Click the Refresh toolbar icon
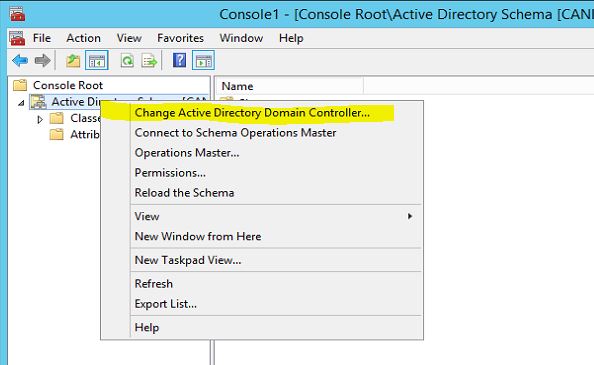Viewport: 594px width, 365px height. (127, 60)
